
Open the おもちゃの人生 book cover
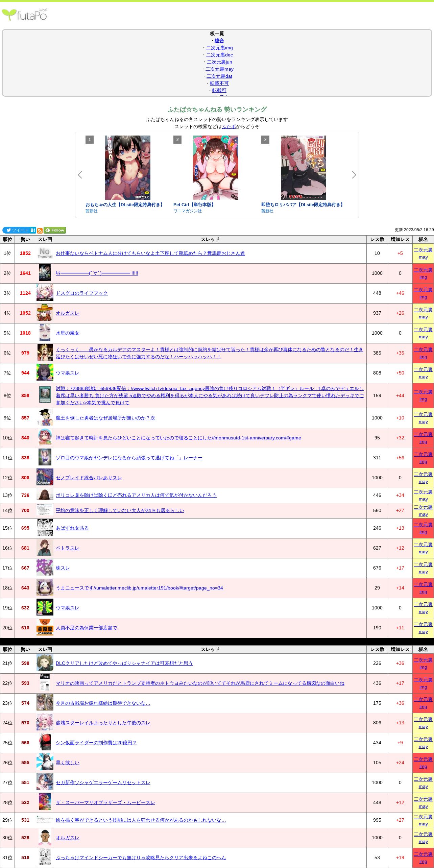pos(128,168)
